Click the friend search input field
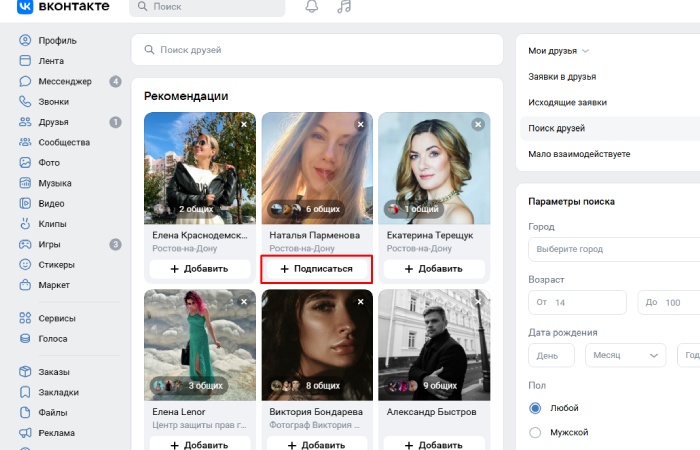 317,49
